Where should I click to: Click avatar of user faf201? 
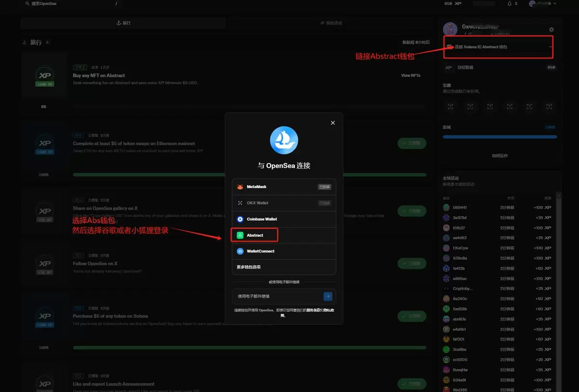coord(446,339)
